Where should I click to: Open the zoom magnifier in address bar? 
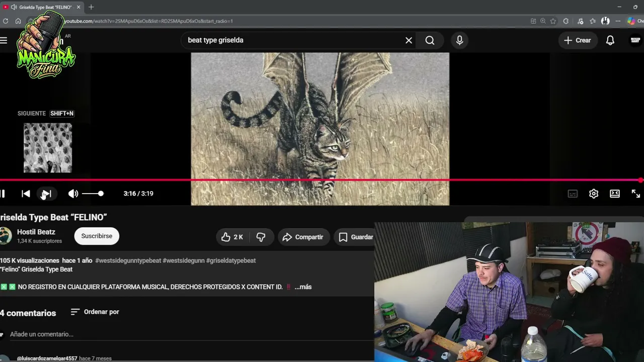coord(543,21)
